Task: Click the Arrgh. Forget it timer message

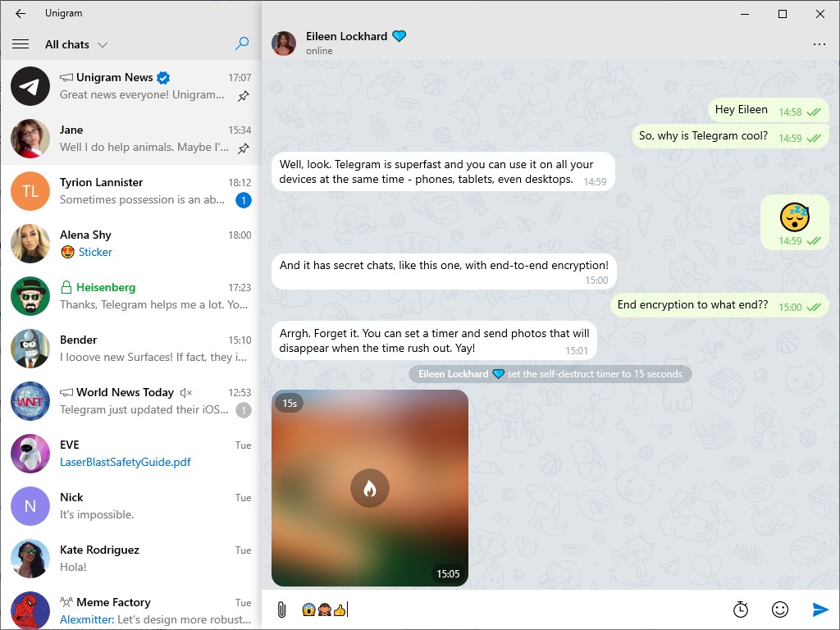Action: point(435,340)
